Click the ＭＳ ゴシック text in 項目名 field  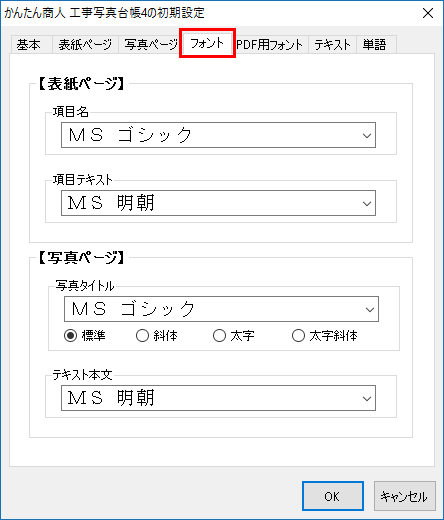pyautogui.click(x=130, y=135)
